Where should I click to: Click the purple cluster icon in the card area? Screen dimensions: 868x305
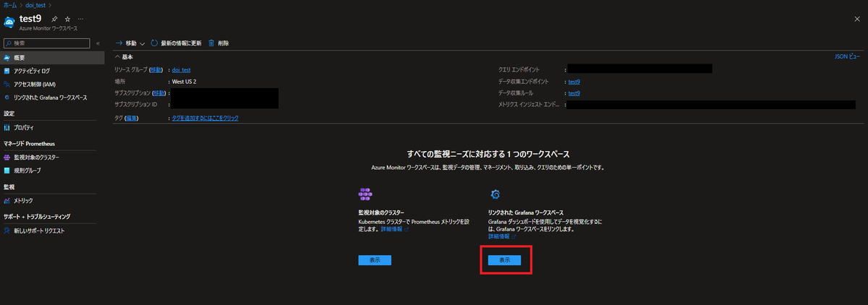tap(365, 194)
